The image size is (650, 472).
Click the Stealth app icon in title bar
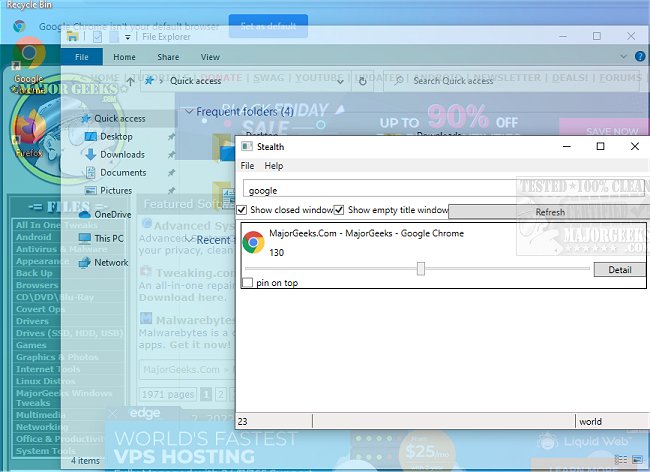tap(247, 146)
